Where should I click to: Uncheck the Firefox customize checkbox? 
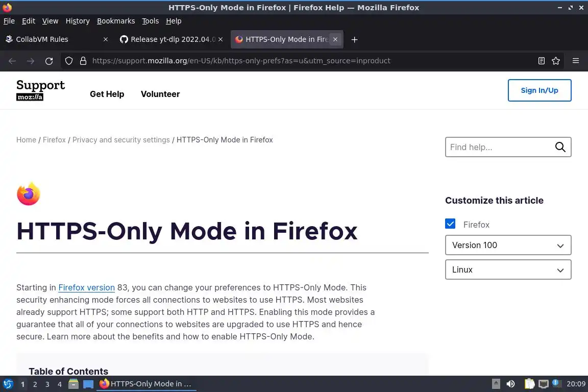pos(450,224)
